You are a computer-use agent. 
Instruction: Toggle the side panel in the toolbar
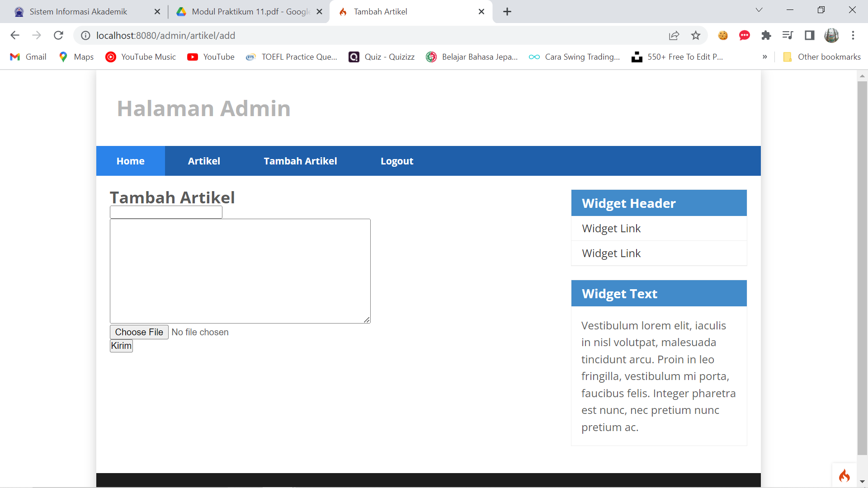[809, 35]
